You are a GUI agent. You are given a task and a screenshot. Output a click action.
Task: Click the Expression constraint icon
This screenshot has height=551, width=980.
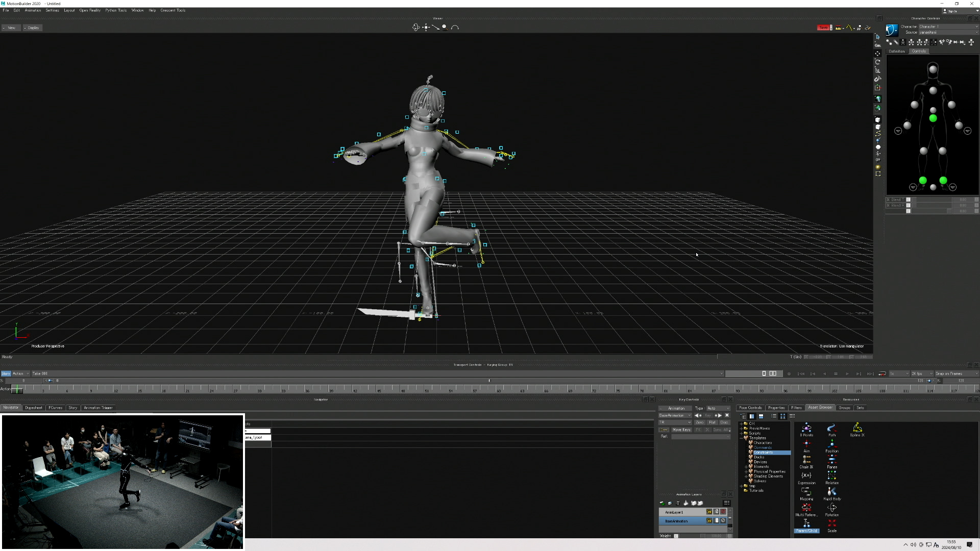pyautogui.click(x=806, y=475)
